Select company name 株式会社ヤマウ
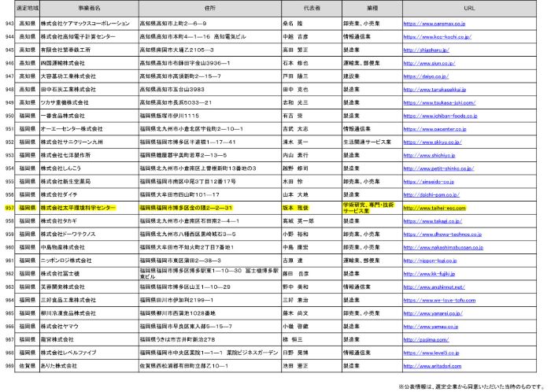This screenshot has height=392, width=551. click(59, 327)
